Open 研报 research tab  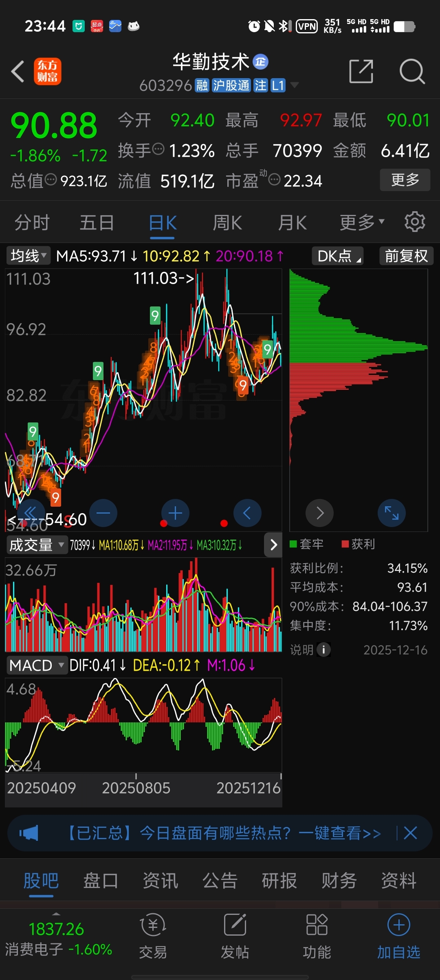pos(279,881)
